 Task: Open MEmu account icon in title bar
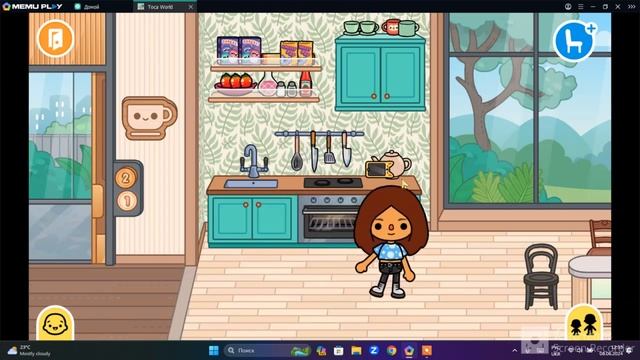[568, 7]
